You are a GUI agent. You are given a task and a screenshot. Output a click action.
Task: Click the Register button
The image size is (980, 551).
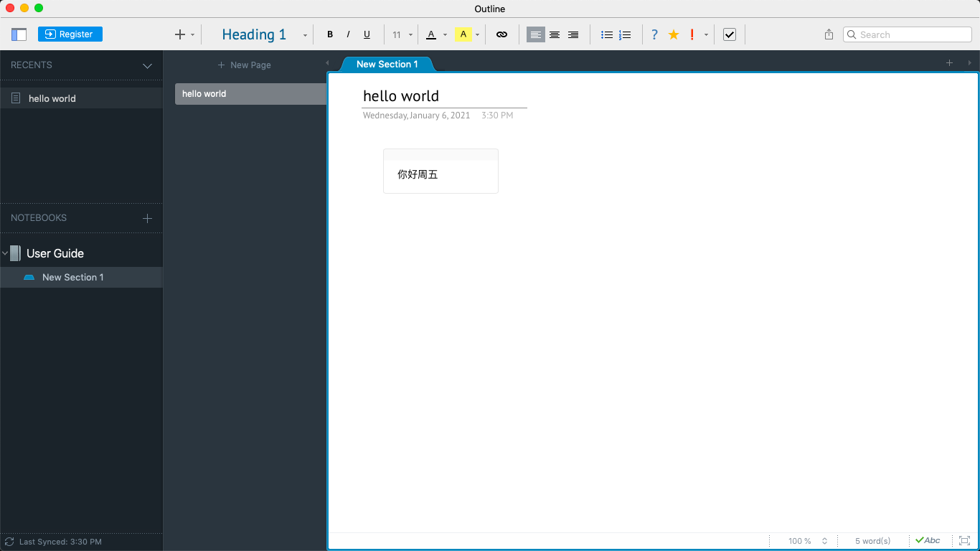click(70, 34)
